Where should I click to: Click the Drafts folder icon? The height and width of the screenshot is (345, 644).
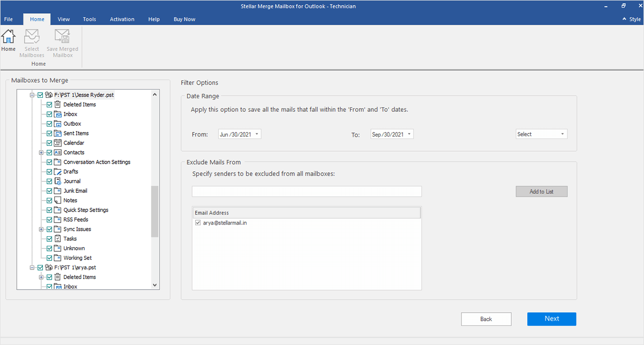58,171
